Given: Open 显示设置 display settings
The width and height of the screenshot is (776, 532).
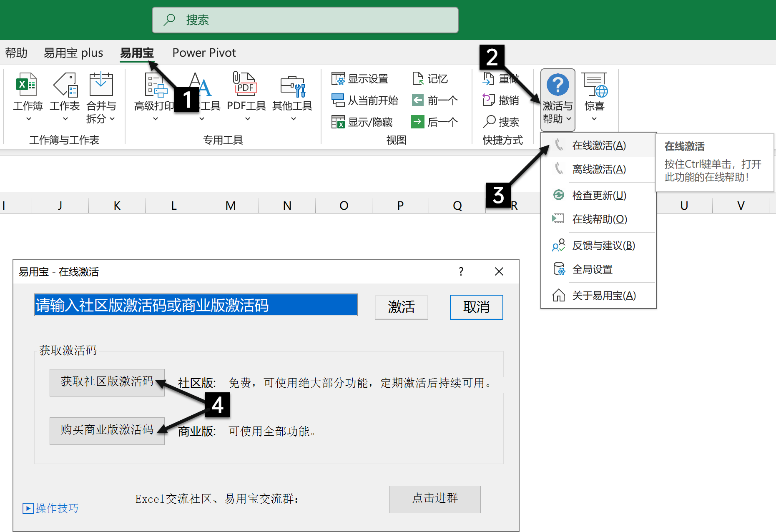Looking at the screenshot, I should (x=360, y=78).
